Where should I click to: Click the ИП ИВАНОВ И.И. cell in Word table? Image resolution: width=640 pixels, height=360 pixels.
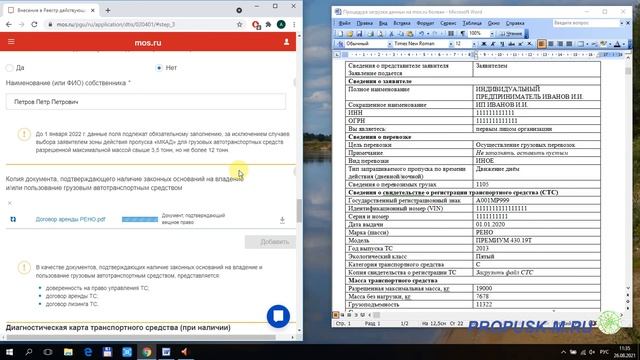click(x=536, y=105)
